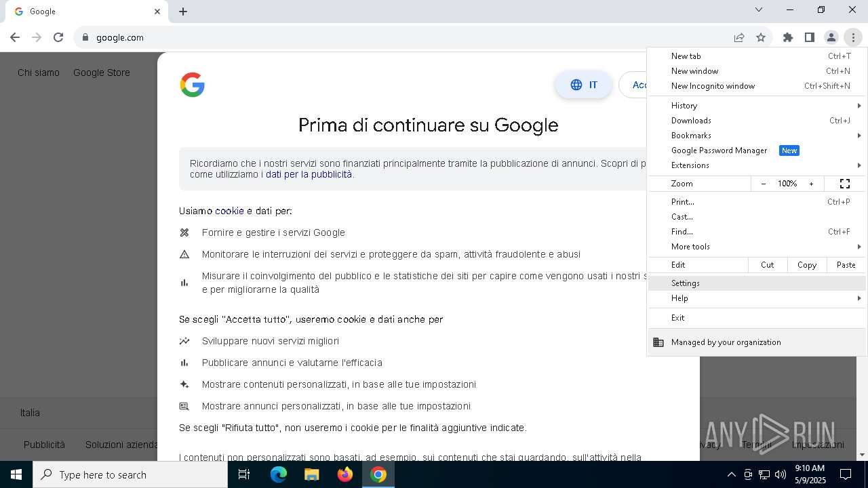Share this page via the share icon

739,37
